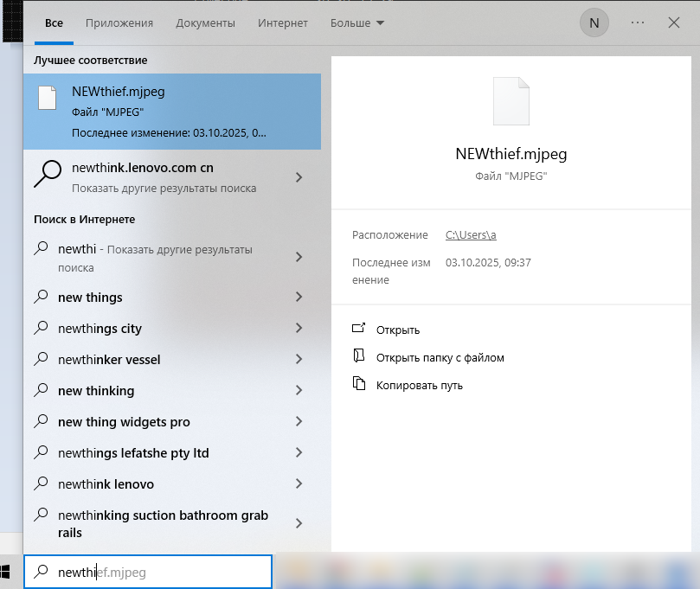Switch to the Документы tab
The width and height of the screenshot is (700, 589).
[x=205, y=23]
